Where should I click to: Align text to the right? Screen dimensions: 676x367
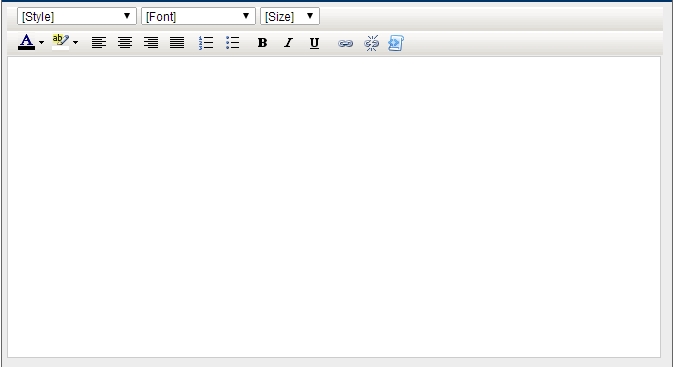pyautogui.click(x=151, y=43)
